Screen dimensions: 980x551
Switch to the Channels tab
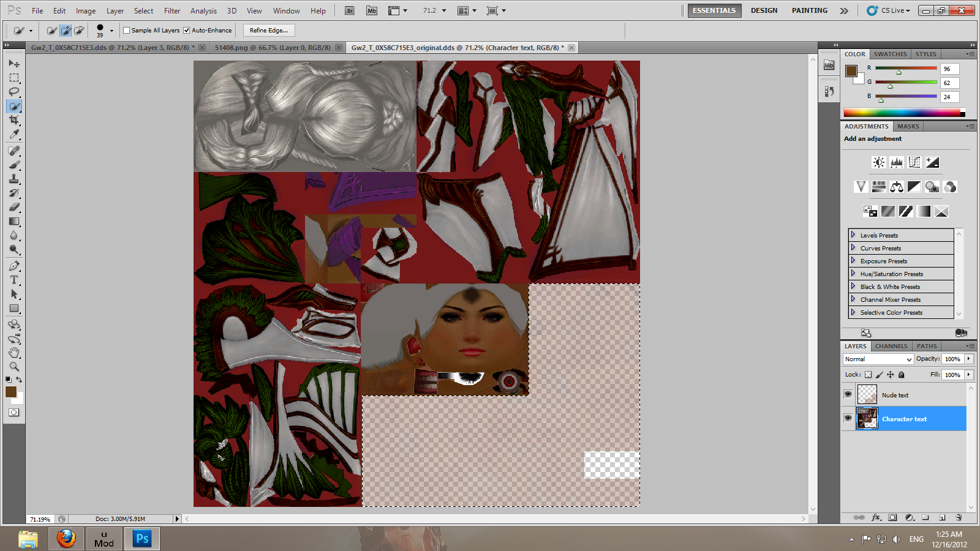(x=891, y=346)
